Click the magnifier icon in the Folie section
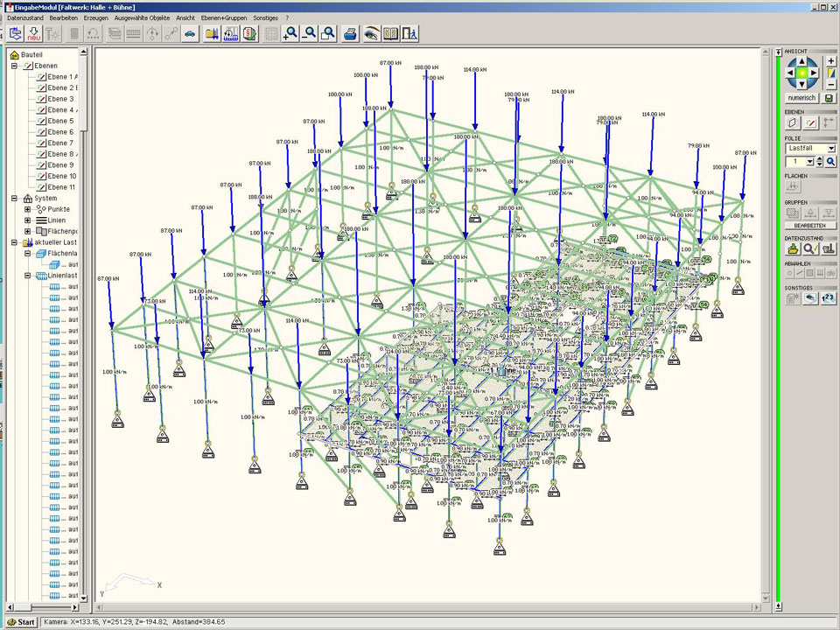 (829, 162)
